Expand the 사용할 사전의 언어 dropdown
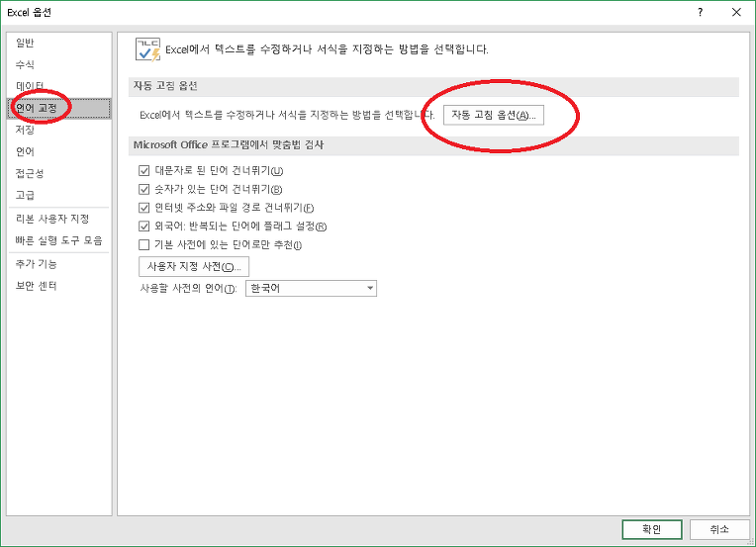The width and height of the screenshot is (756, 547). point(311,288)
